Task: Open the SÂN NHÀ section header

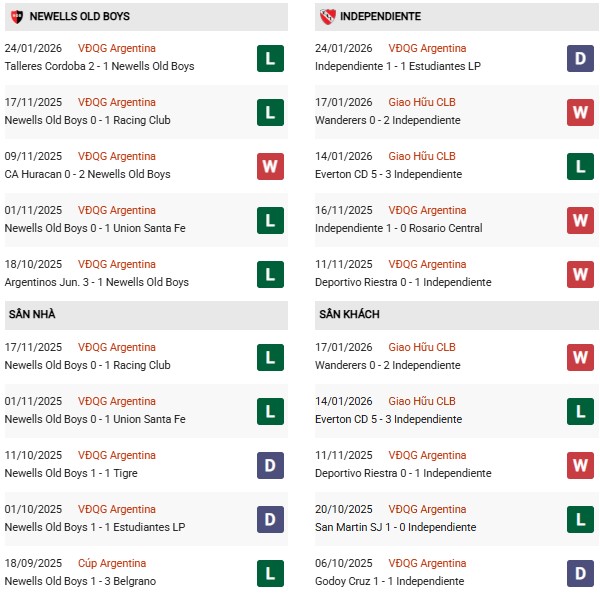Action: pos(32,315)
